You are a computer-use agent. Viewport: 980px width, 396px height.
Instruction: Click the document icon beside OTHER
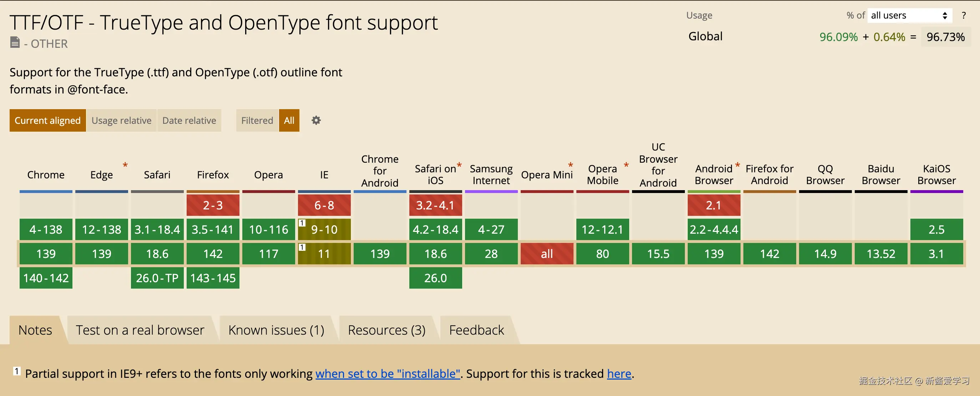(15, 42)
